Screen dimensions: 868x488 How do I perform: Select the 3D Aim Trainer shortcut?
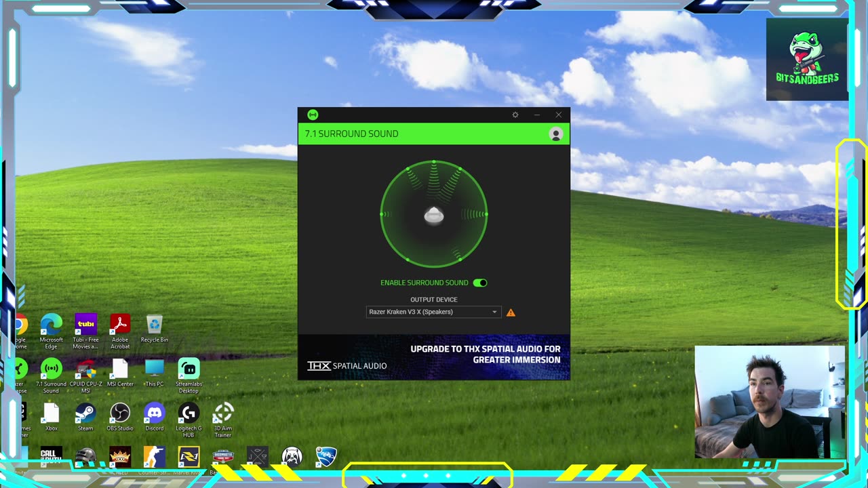click(x=223, y=420)
